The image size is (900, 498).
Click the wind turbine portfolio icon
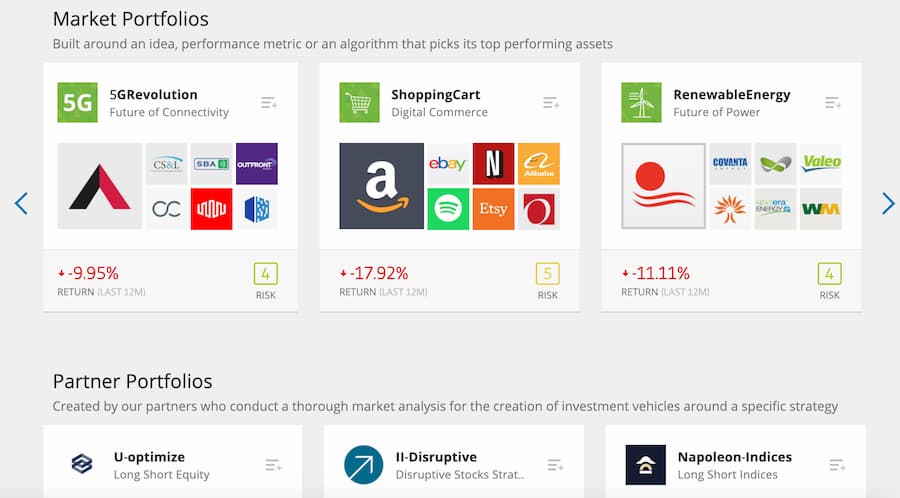click(x=641, y=103)
